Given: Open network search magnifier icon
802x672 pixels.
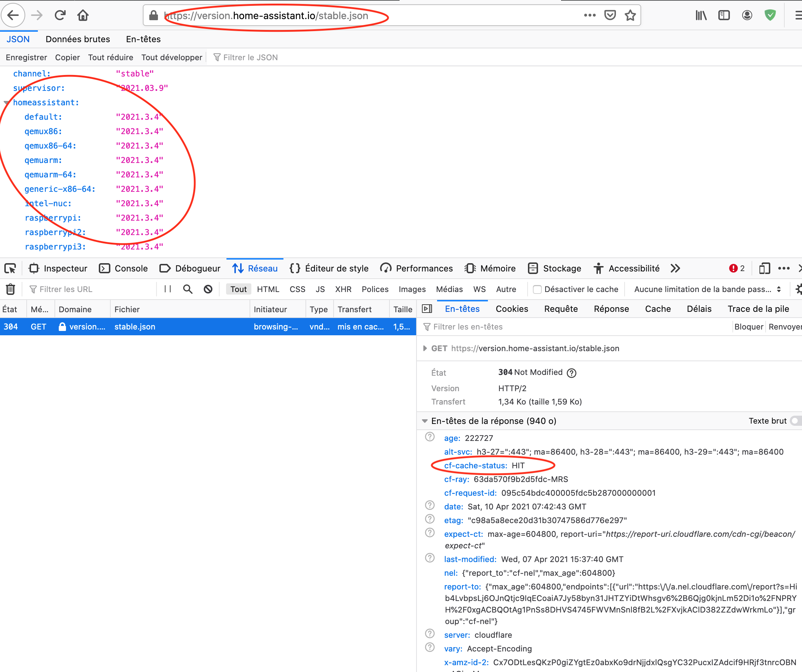Looking at the screenshot, I should coord(188,289).
